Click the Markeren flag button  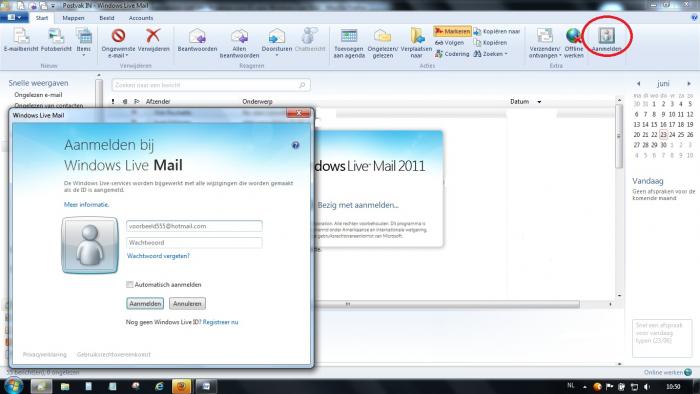pyautogui.click(x=452, y=31)
